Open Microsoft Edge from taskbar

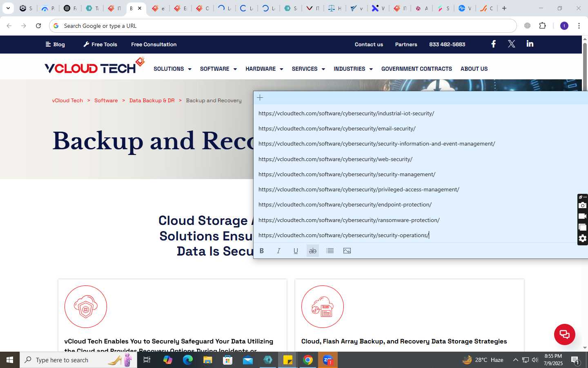point(187,360)
